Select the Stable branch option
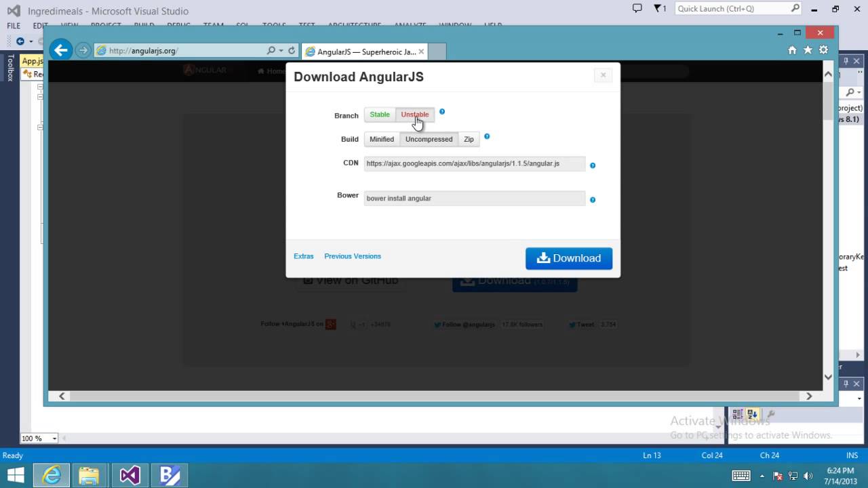The image size is (868, 488). pyautogui.click(x=379, y=115)
